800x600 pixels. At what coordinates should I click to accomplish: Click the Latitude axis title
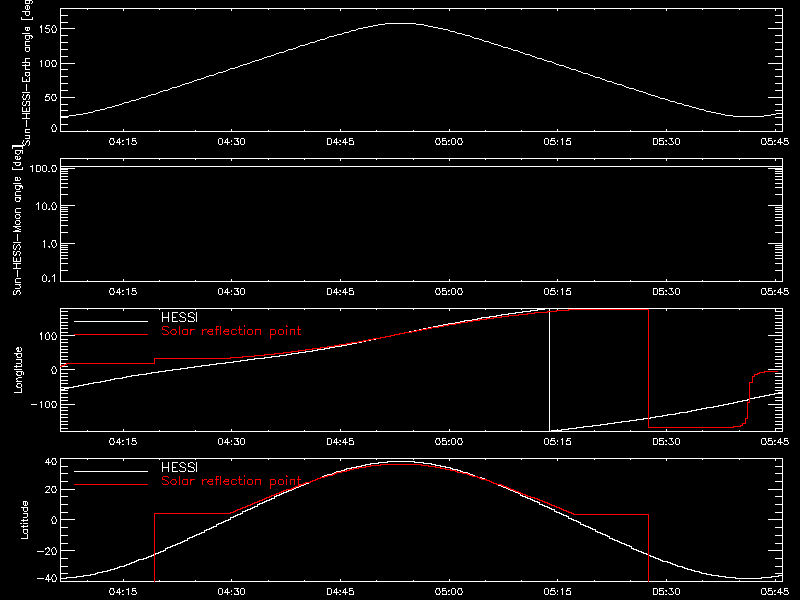(x=24, y=520)
